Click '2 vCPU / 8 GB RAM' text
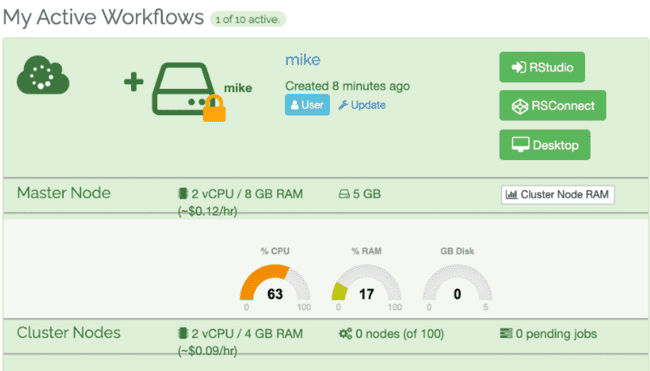 [x=247, y=194]
